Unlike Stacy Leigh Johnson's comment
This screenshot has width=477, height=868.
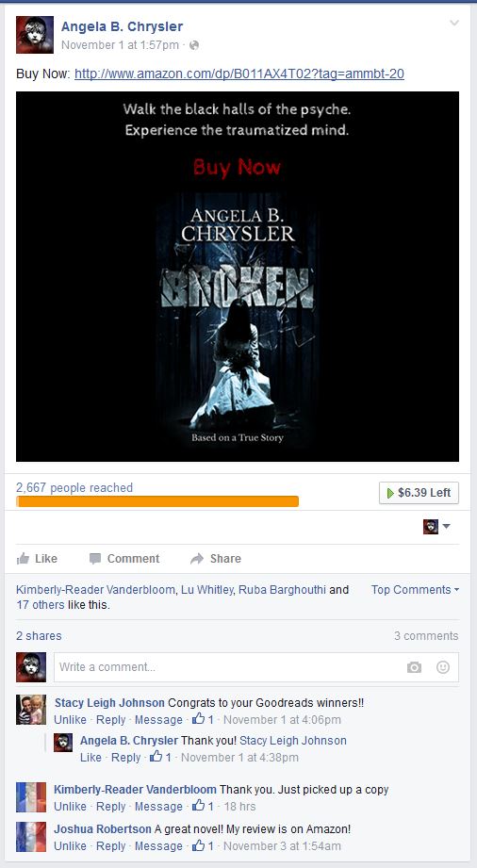click(x=70, y=720)
